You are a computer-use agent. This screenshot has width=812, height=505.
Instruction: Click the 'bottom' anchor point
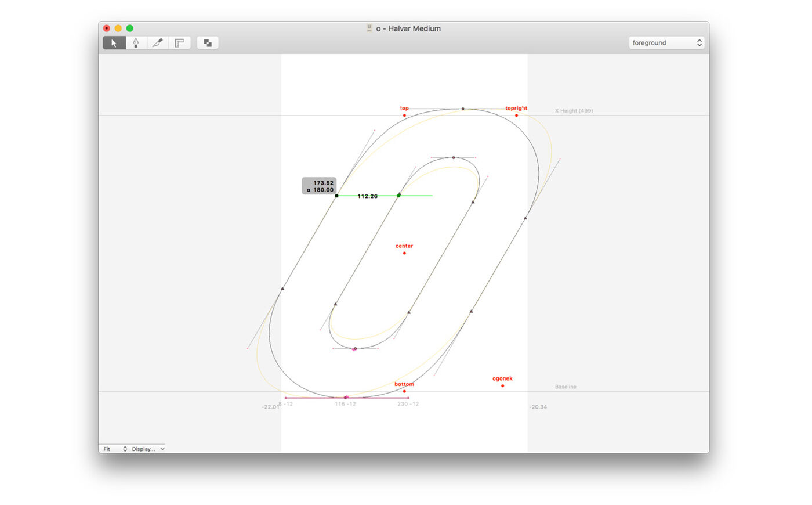(x=404, y=391)
